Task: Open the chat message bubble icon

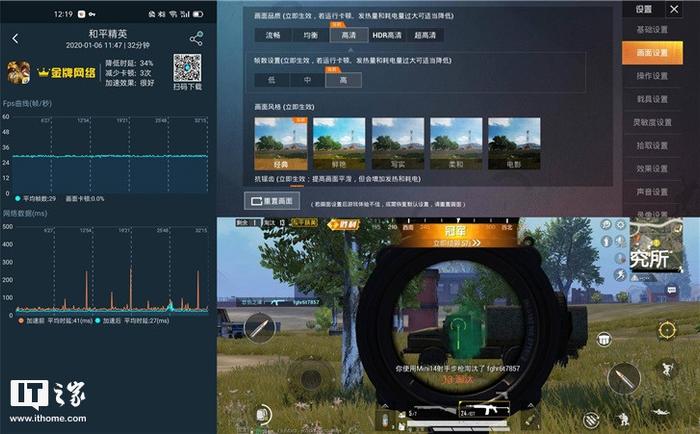Action: click(671, 290)
